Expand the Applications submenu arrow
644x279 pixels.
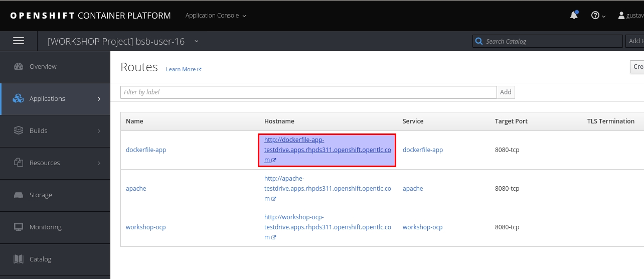pyautogui.click(x=99, y=99)
